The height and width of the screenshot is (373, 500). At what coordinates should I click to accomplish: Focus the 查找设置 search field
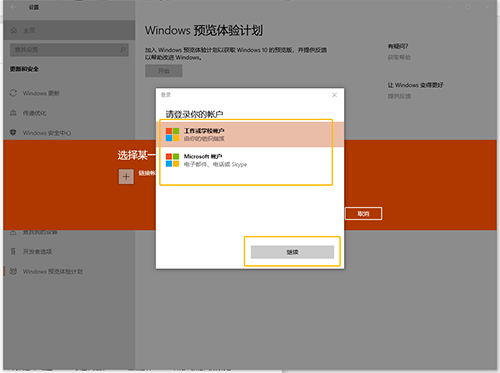(x=69, y=50)
